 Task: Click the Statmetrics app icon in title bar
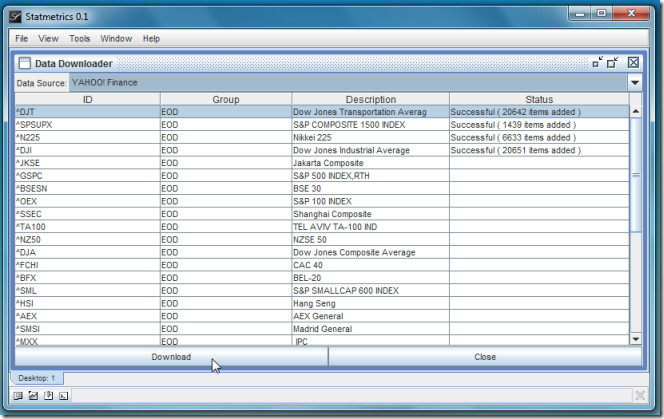(15, 17)
